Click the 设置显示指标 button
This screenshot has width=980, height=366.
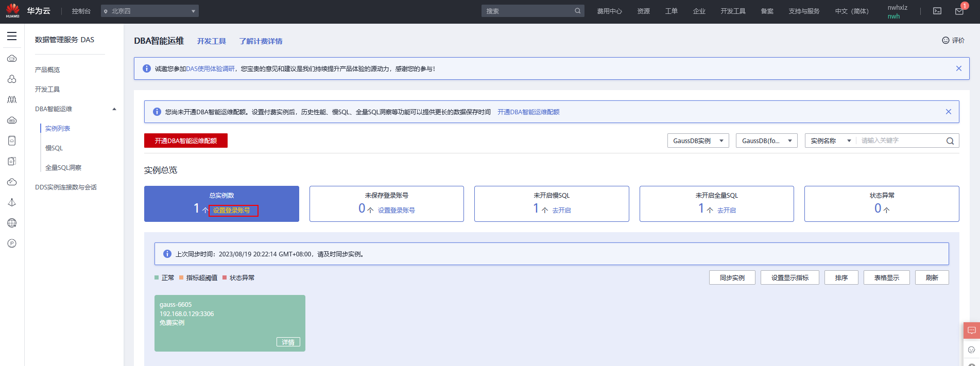click(x=790, y=277)
